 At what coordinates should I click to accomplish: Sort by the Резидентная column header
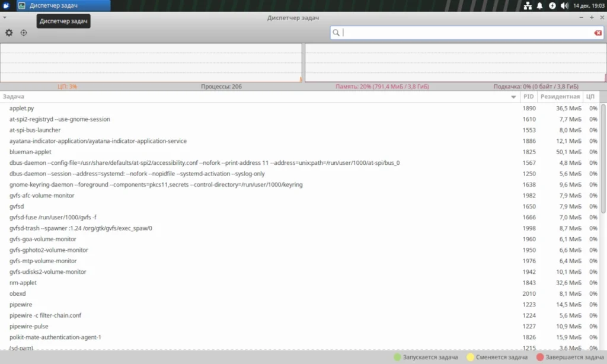[560, 97]
